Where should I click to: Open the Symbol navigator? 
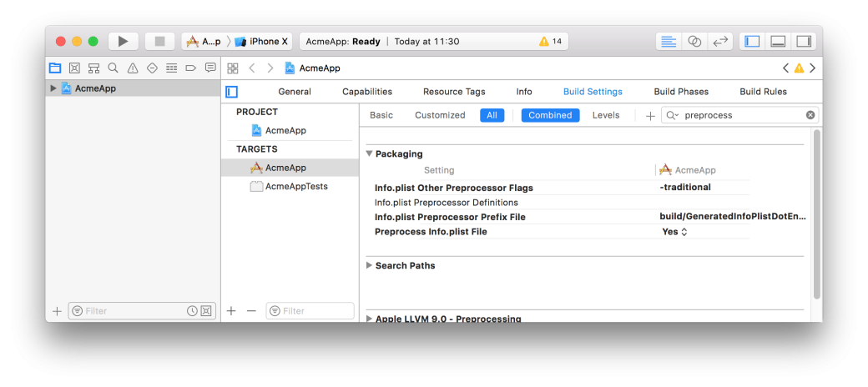(x=93, y=68)
